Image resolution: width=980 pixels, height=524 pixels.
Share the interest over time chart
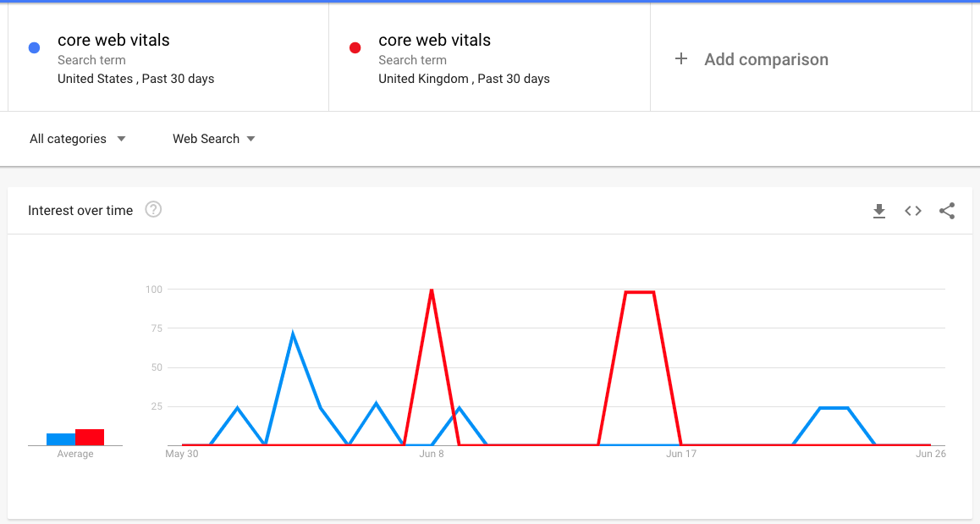click(947, 211)
